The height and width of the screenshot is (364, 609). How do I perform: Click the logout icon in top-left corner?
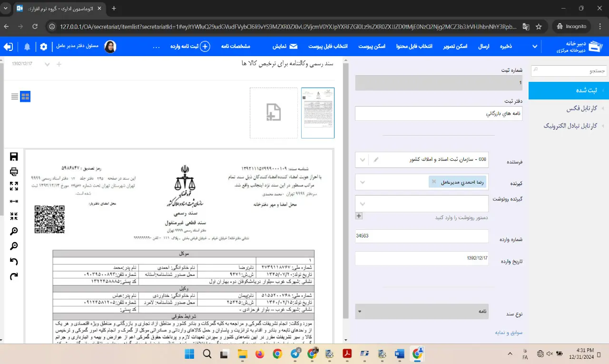tap(9, 47)
